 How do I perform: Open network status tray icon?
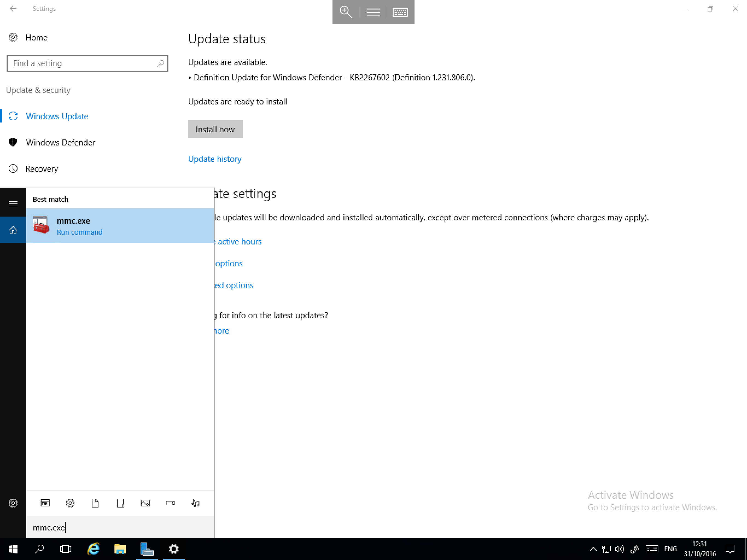(x=606, y=549)
